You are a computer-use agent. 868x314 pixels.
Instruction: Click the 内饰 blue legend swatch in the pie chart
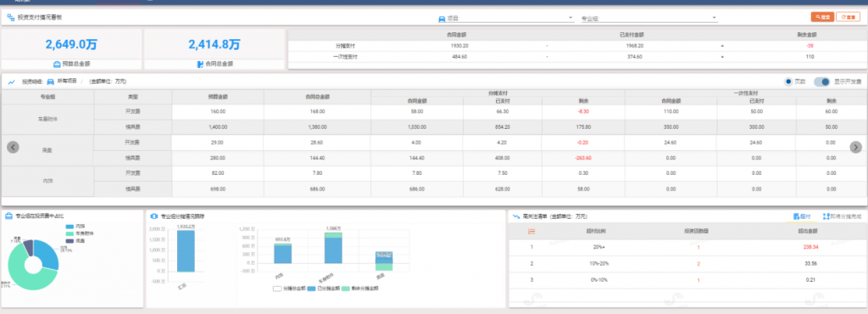point(70,227)
